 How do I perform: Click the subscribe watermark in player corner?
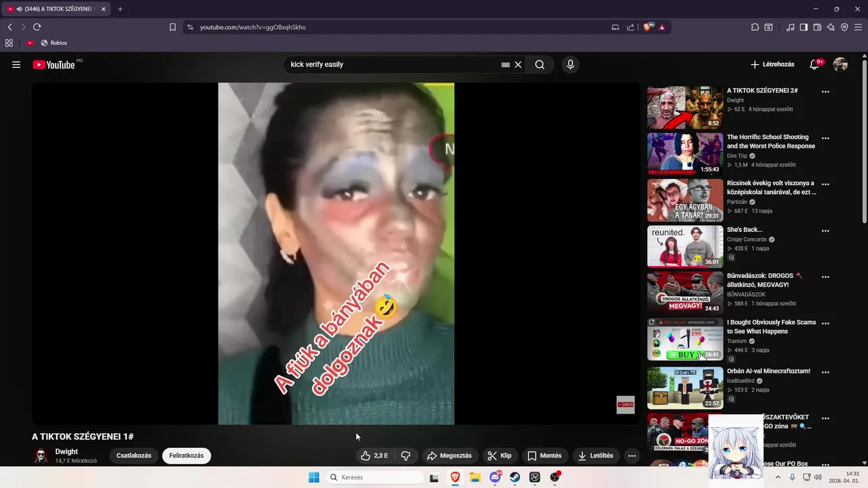pyautogui.click(x=625, y=405)
